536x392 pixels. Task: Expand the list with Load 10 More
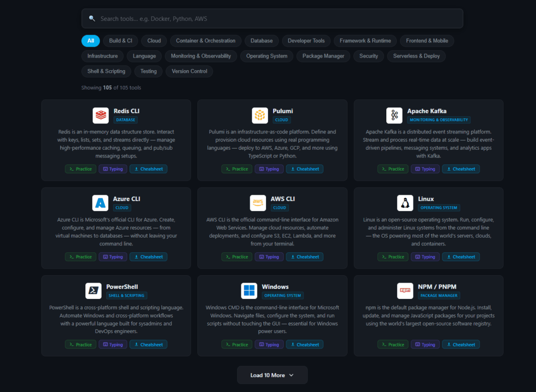click(x=272, y=375)
